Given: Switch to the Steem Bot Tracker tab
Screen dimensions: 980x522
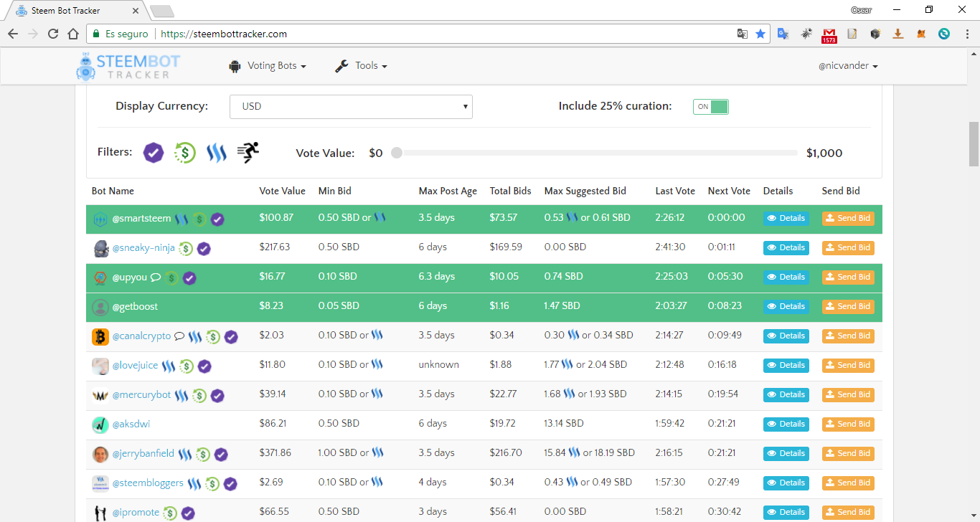Looking at the screenshot, I should point(75,10).
